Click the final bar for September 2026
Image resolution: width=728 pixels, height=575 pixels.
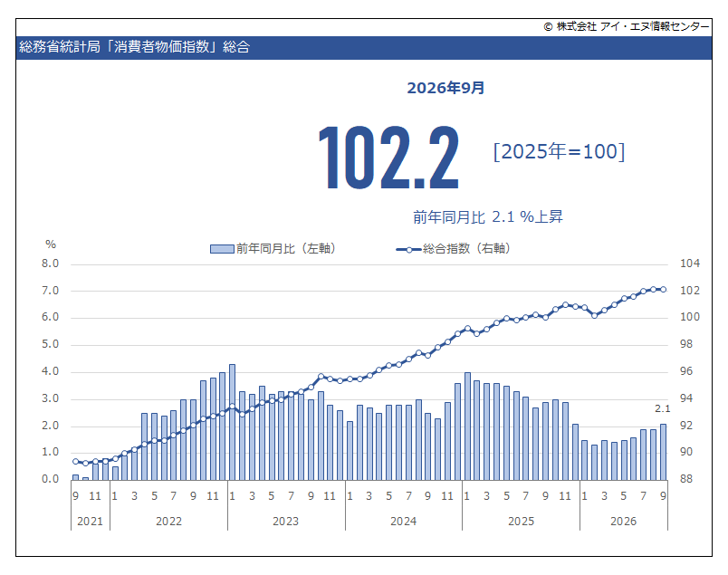[x=663, y=452]
